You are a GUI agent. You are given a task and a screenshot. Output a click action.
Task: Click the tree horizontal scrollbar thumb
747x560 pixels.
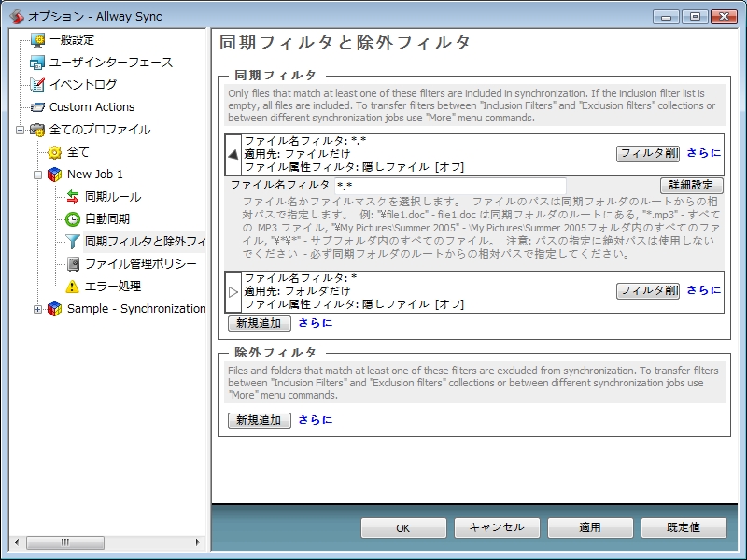65,542
